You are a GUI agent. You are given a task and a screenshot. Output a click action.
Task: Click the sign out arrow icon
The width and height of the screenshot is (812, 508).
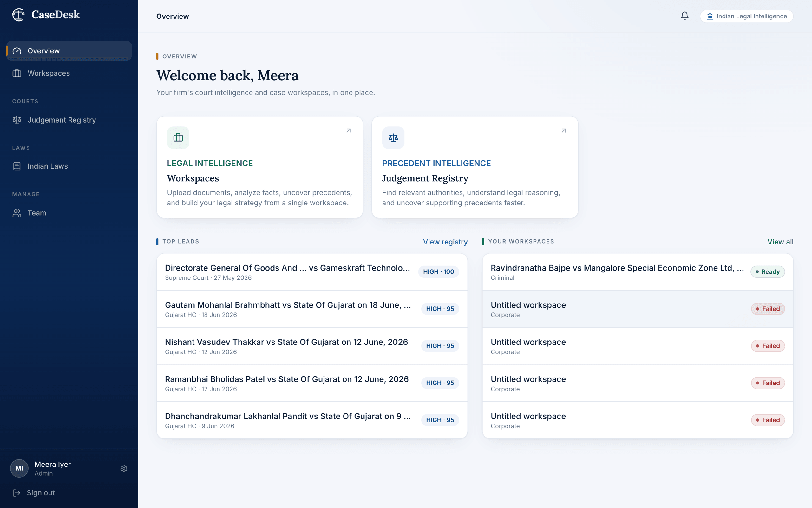(x=16, y=493)
